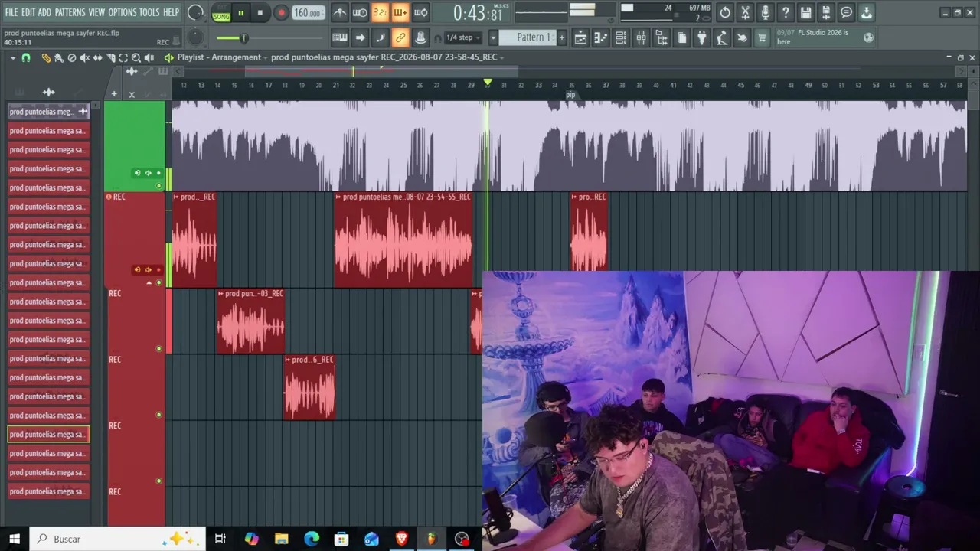Image resolution: width=980 pixels, height=551 pixels.
Task: Save project with the floppy disk icon
Action: [805, 12]
